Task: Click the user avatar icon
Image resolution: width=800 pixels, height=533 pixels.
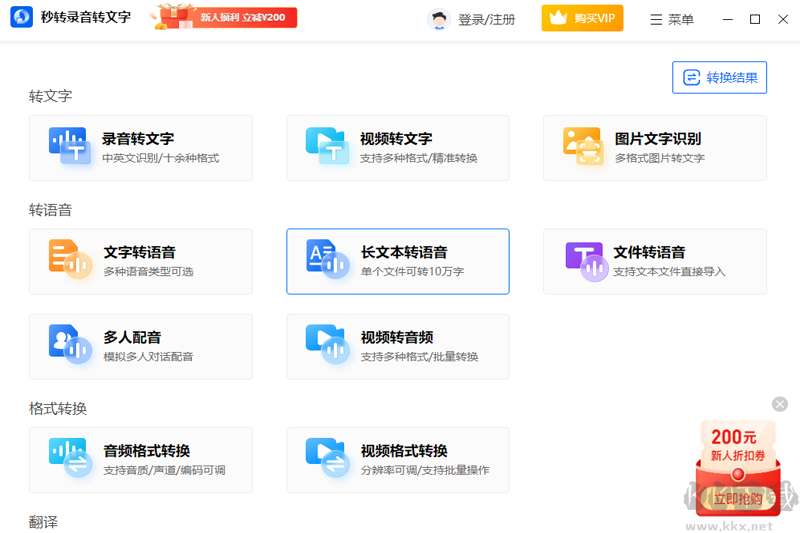Action: (x=438, y=19)
